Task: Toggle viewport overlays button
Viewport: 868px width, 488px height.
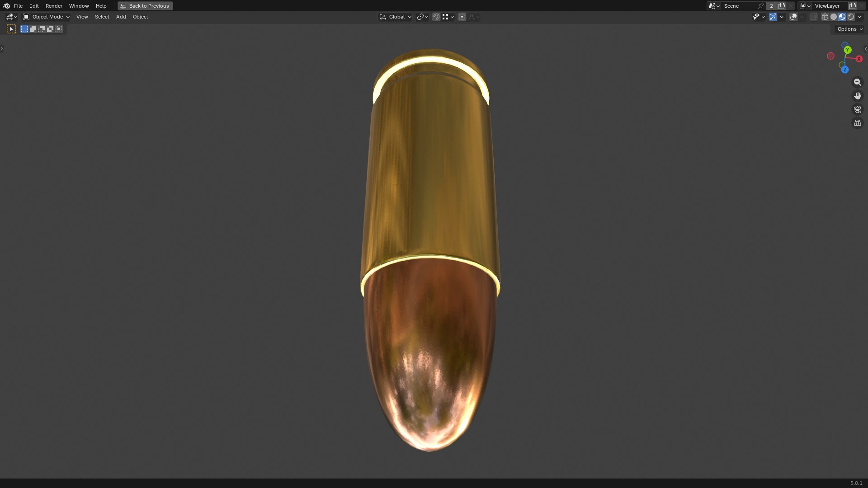Action: [793, 17]
